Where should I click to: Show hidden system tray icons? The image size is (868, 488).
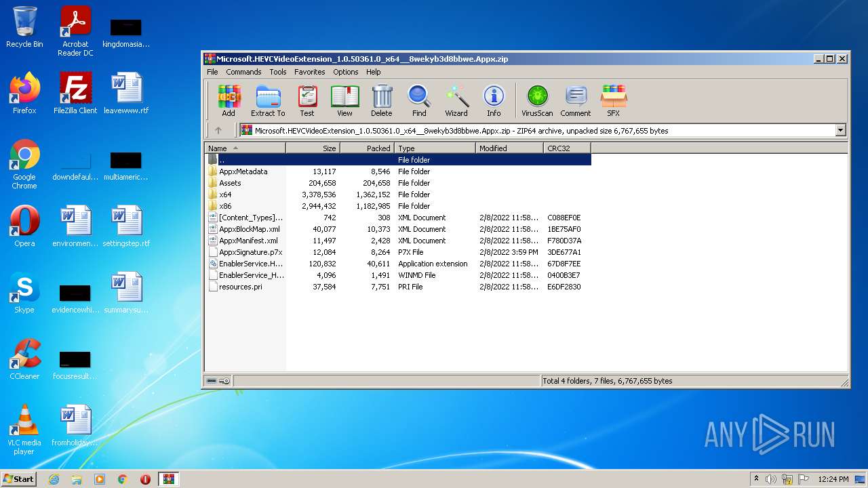(x=756, y=479)
